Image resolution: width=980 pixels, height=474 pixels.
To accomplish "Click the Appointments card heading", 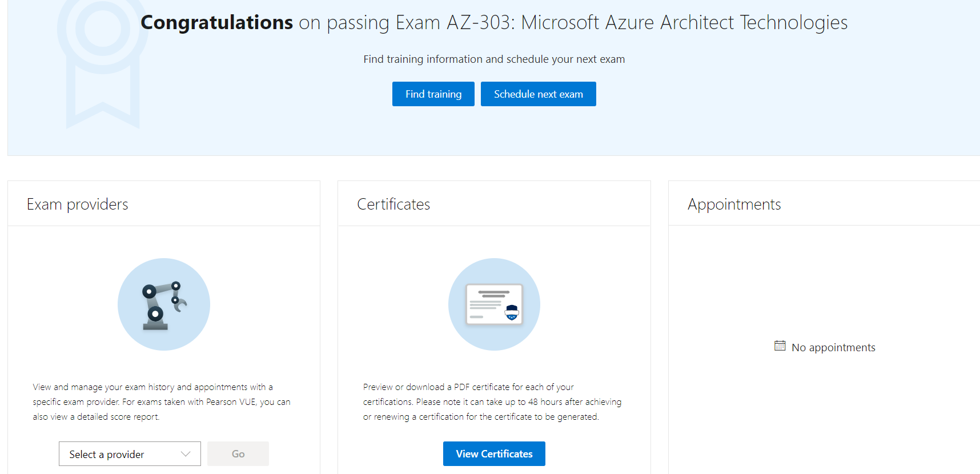I will (734, 204).
